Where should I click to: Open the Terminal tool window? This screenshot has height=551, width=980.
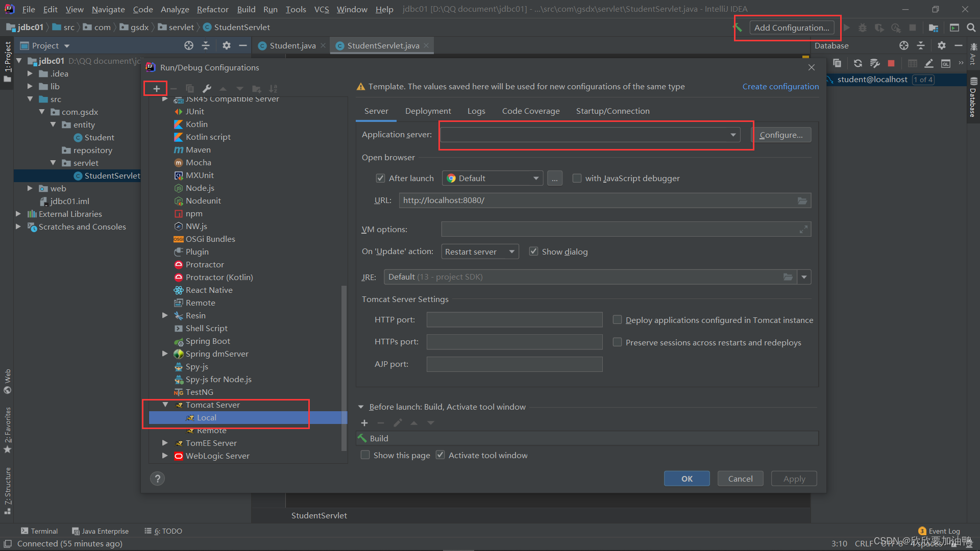click(x=39, y=531)
